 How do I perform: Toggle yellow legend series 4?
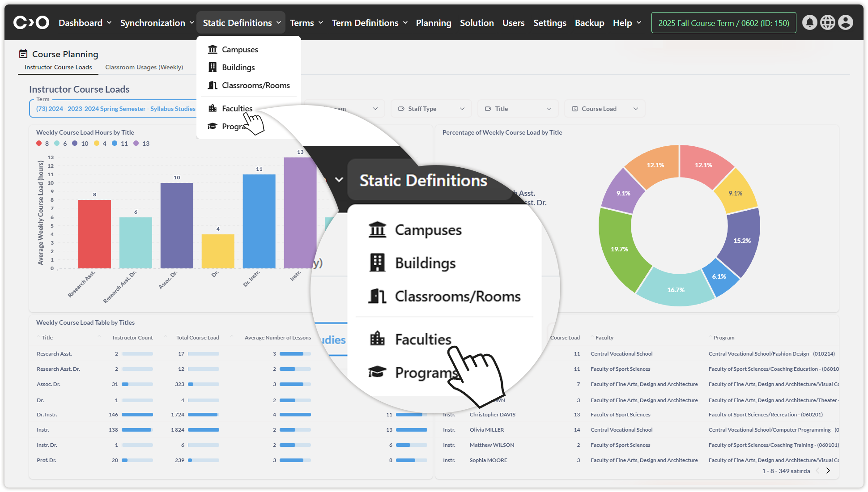(97, 144)
